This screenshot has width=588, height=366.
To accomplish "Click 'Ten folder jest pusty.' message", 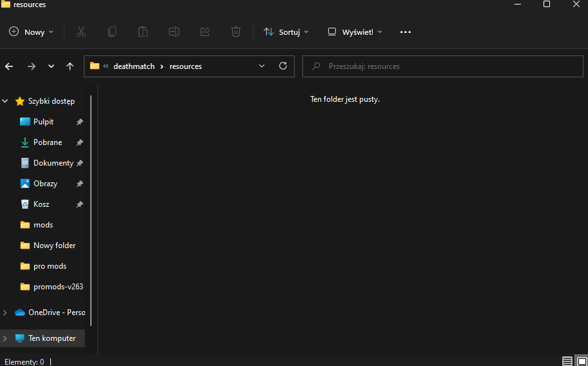I will (x=345, y=99).
